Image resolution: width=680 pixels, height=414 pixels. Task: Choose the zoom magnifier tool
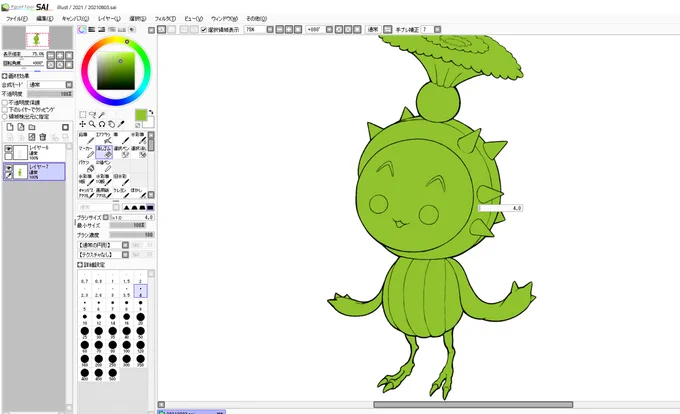(92, 124)
